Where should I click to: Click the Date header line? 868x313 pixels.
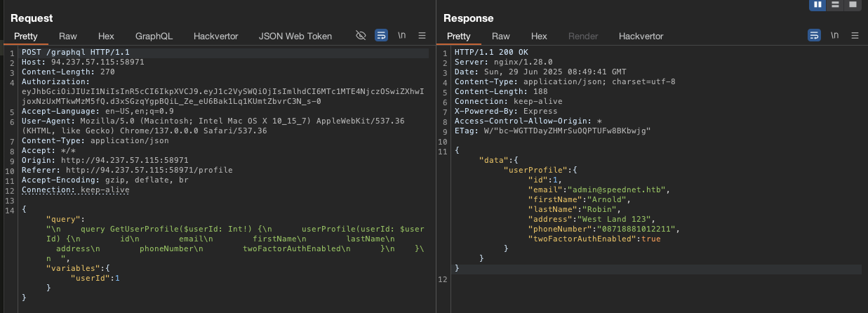click(x=540, y=72)
